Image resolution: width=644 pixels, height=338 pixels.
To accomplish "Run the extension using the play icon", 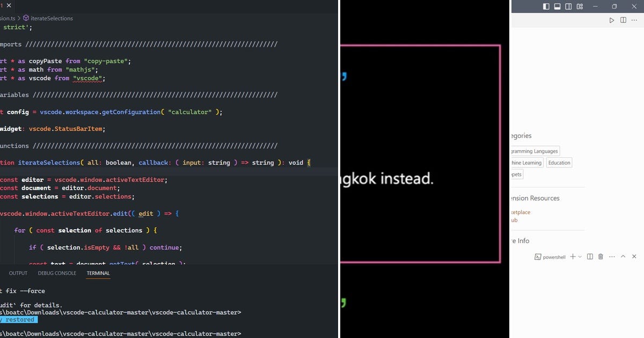I will click(x=612, y=20).
